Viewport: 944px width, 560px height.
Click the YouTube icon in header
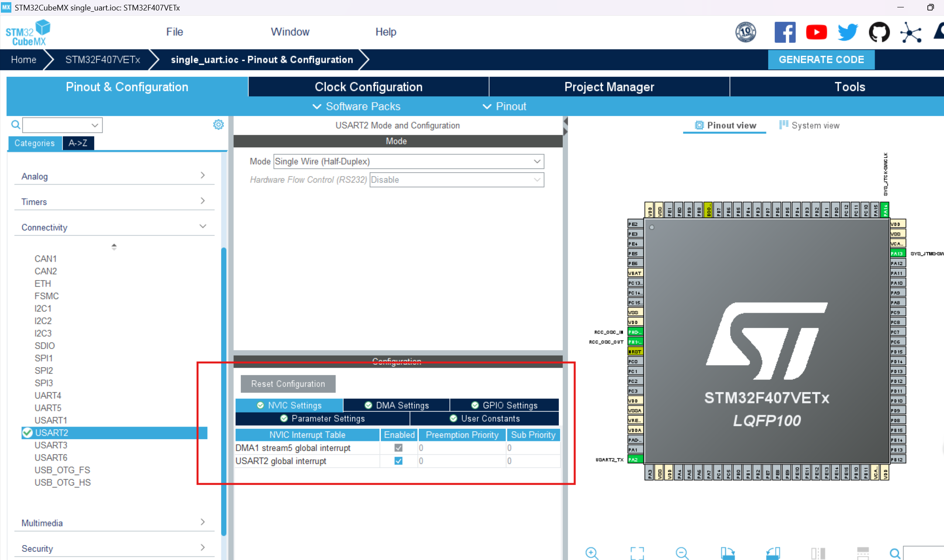[x=816, y=32]
